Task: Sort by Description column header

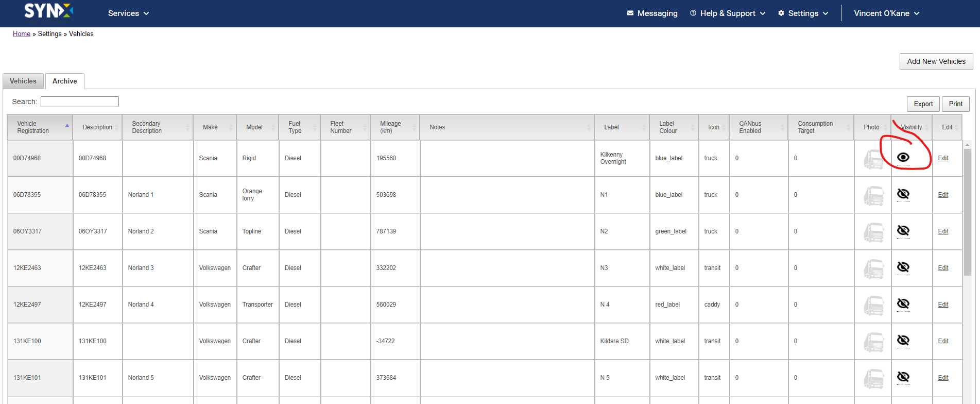Action: point(97,127)
